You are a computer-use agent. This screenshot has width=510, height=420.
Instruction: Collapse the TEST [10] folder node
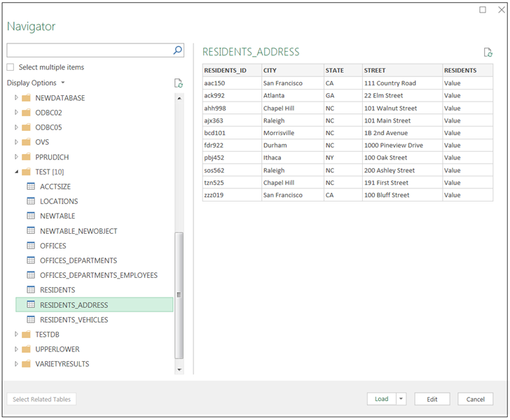[x=17, y=172]
